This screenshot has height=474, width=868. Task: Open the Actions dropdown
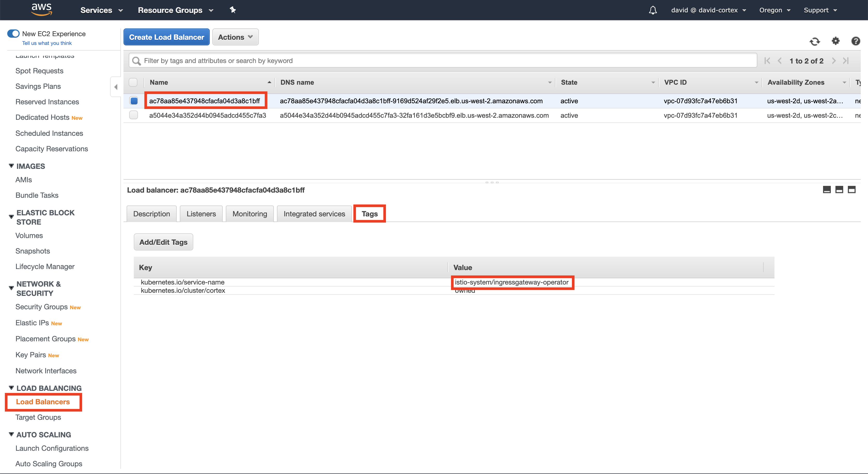coord(235,37)
